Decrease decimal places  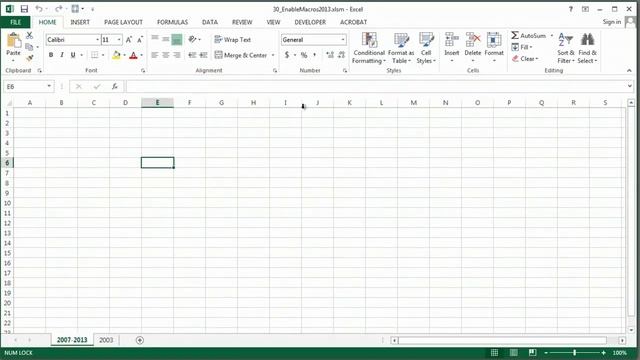tap(341, 55)
